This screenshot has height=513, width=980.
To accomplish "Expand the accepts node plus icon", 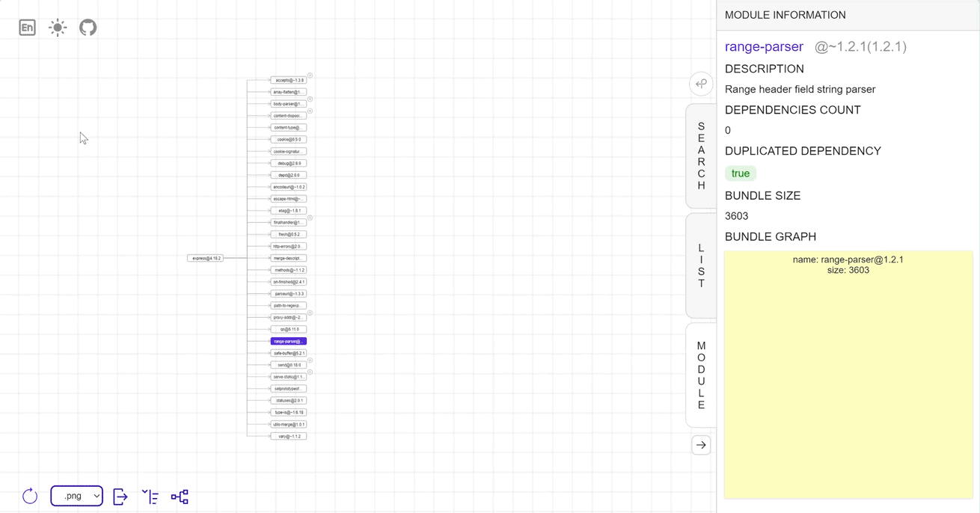I will 310,76.
